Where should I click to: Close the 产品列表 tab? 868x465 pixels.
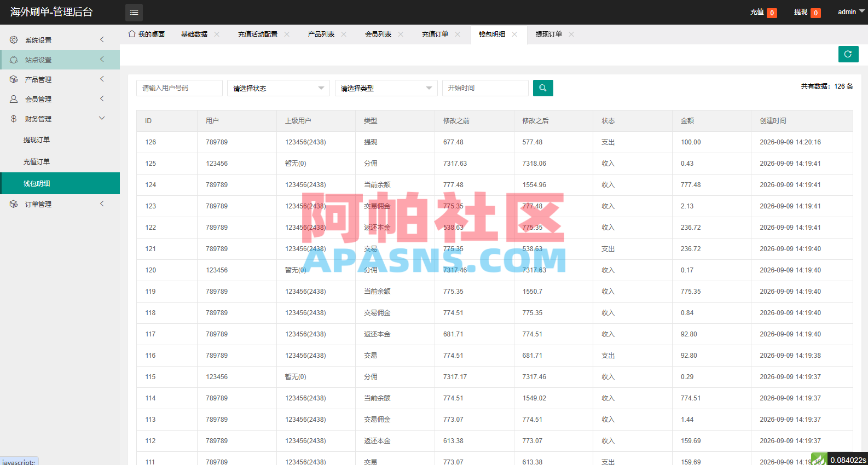[344, 34]
